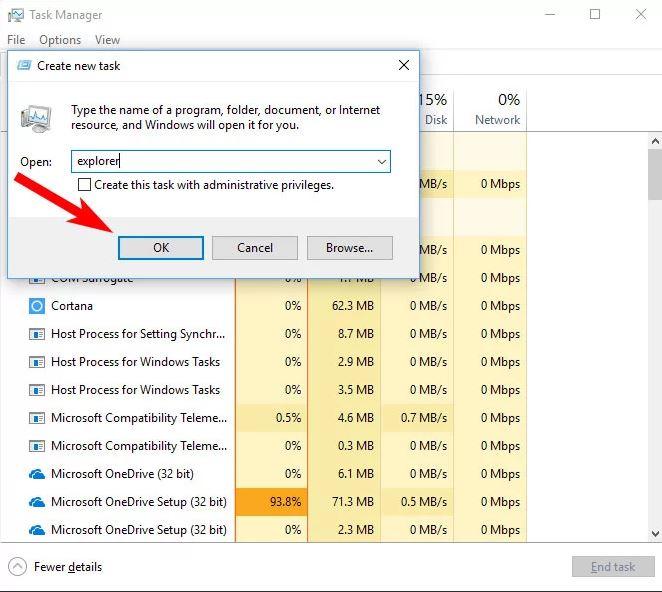
Task: Click the 4.6 MB memory value
Action: coord(355,418)
